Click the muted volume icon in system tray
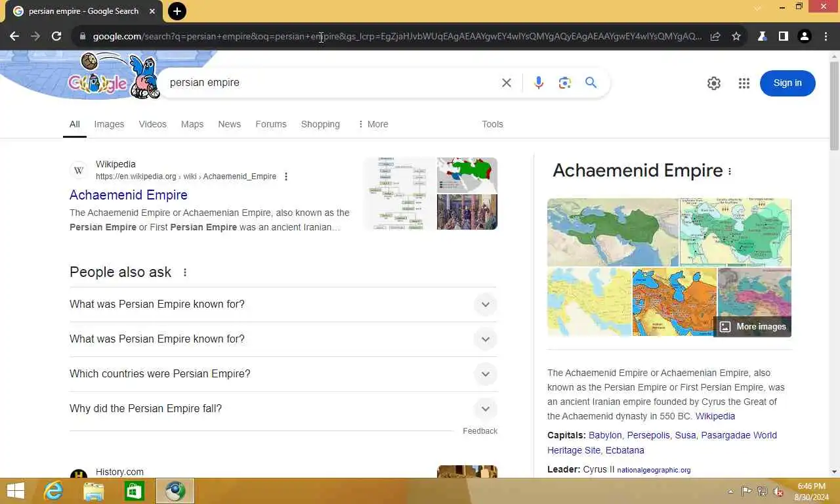This screenshot has width=840, height=504. [x=778, y=491]
